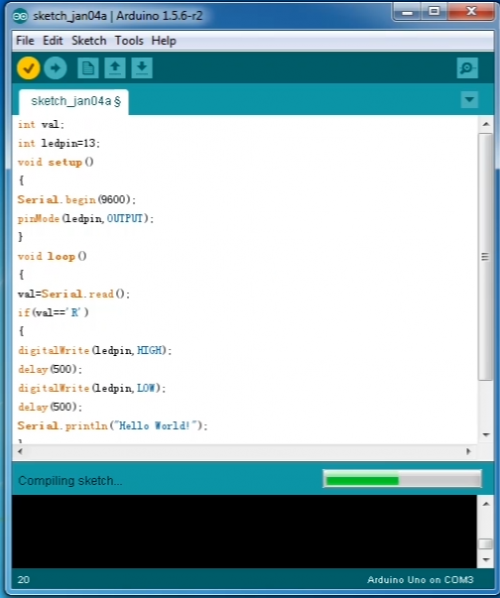Click the editor vertical scrollbar thumb
The image size is (500, 598).
click(x=486, y=257)
